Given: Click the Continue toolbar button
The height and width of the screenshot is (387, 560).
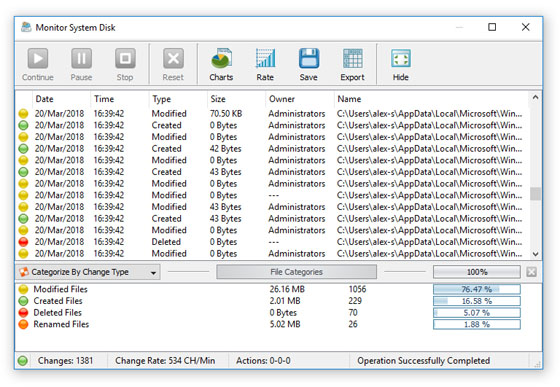Looking at the screenshot, I should (x=38, y=65).
